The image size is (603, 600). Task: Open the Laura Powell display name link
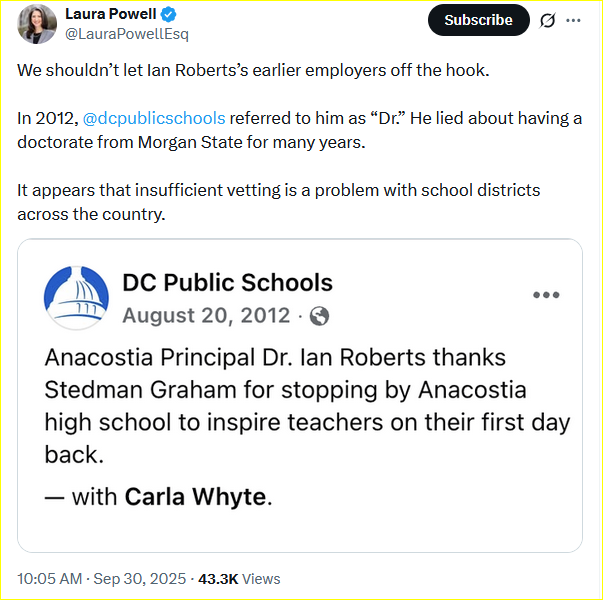(111, 14)
